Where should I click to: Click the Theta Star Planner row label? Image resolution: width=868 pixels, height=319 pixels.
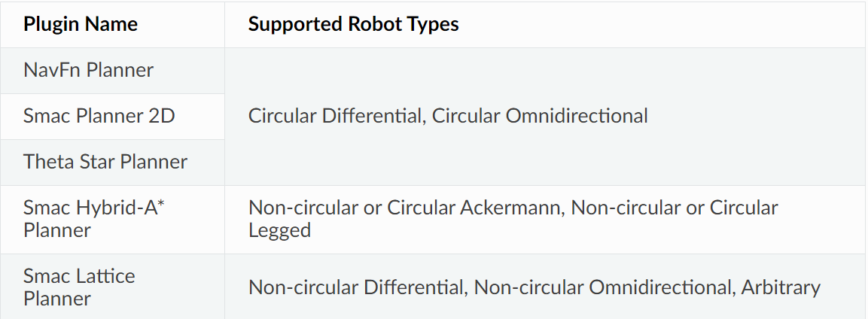[105, 162]
